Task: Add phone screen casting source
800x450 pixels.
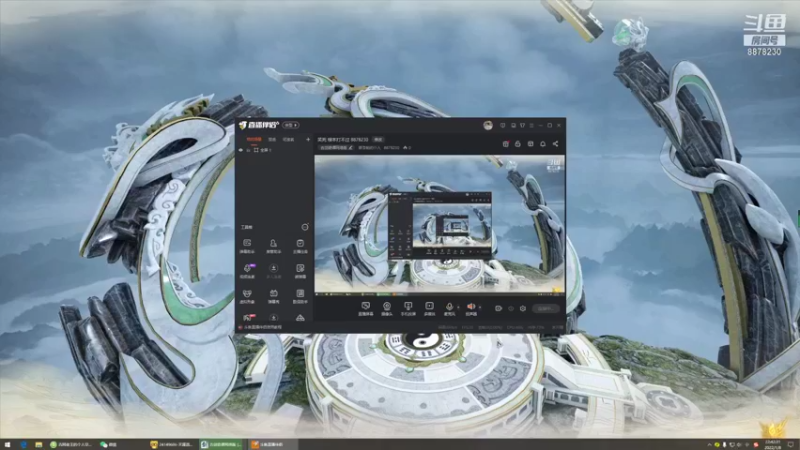Action: pyautogui.click(x=408, y=309)
